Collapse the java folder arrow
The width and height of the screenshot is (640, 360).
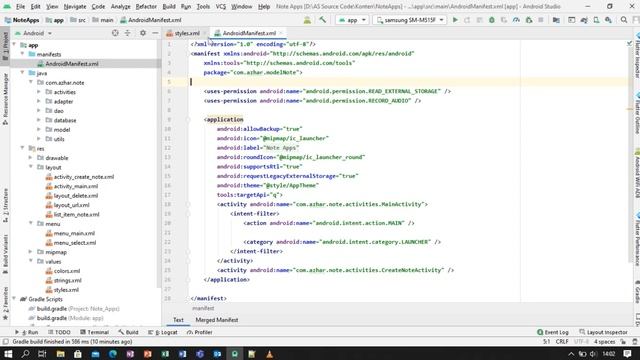point(22,73)
